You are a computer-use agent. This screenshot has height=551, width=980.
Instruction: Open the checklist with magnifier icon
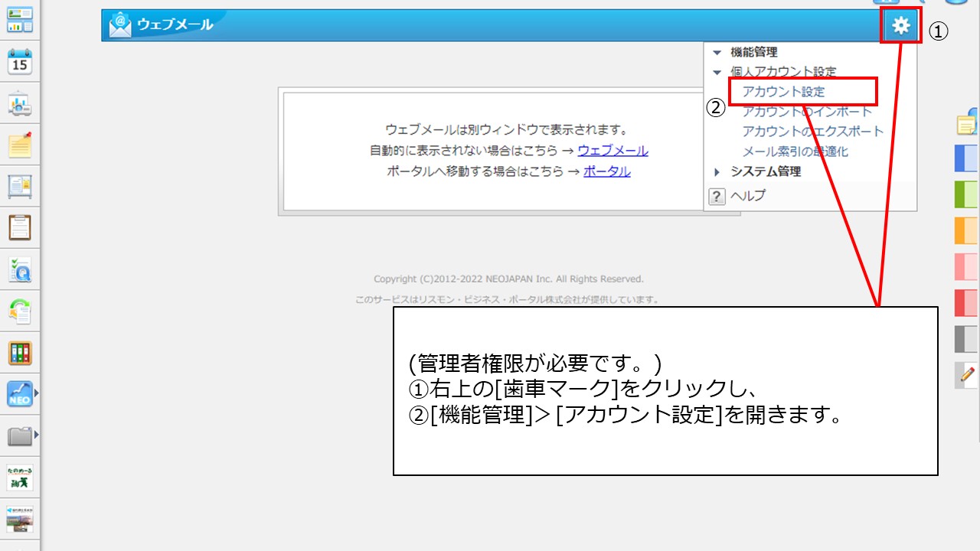pyautogui.click(x=20, y=269)
